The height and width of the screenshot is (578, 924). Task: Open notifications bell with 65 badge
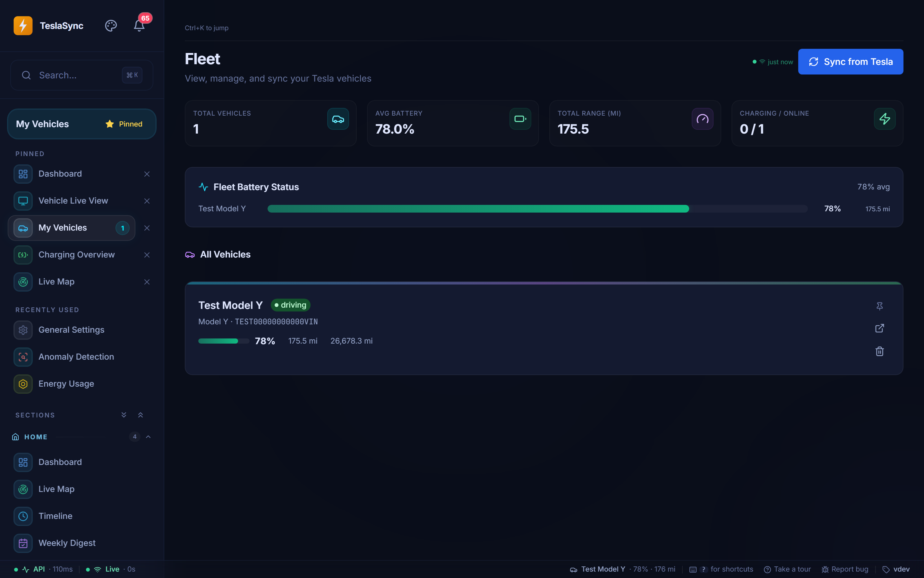pyautogui.click(x=139, y=26)
